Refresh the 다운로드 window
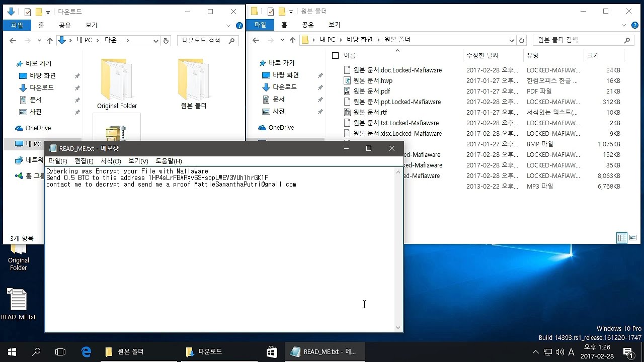This screenshot has height=362, width=644. 166,41
